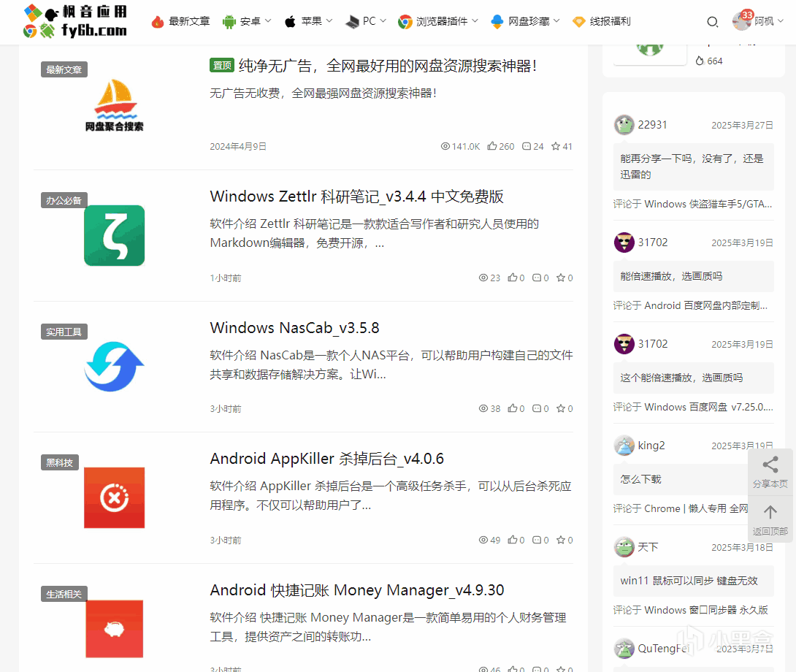796x672 pixels.
Task: Open the 办公必备 category tag
Action: click(x=64, y=200)
